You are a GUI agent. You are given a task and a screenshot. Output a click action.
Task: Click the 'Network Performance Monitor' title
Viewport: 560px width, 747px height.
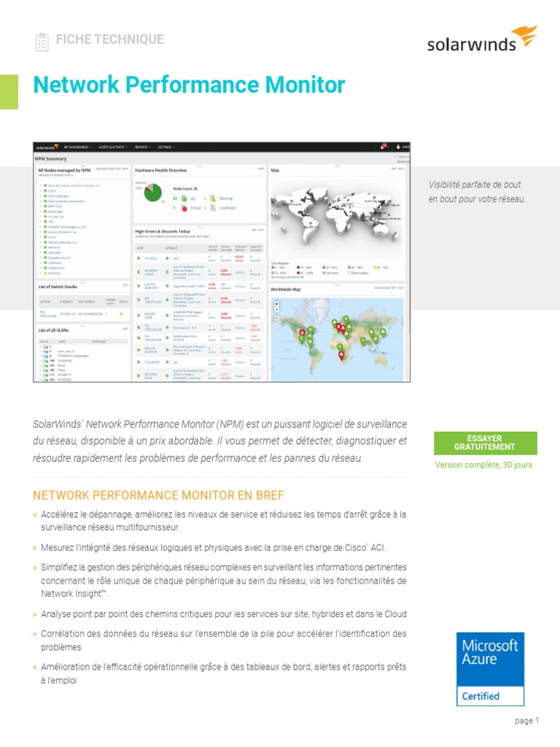tap(189, 85)
